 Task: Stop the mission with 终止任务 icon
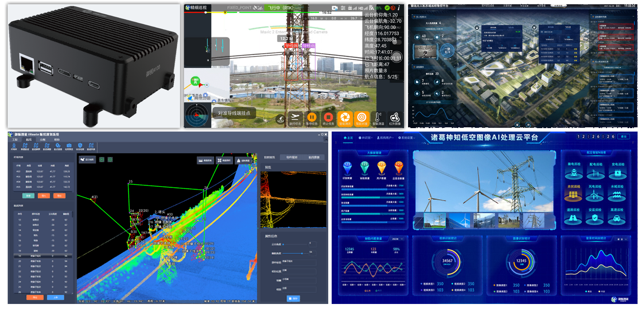click(x=328, y=119)
